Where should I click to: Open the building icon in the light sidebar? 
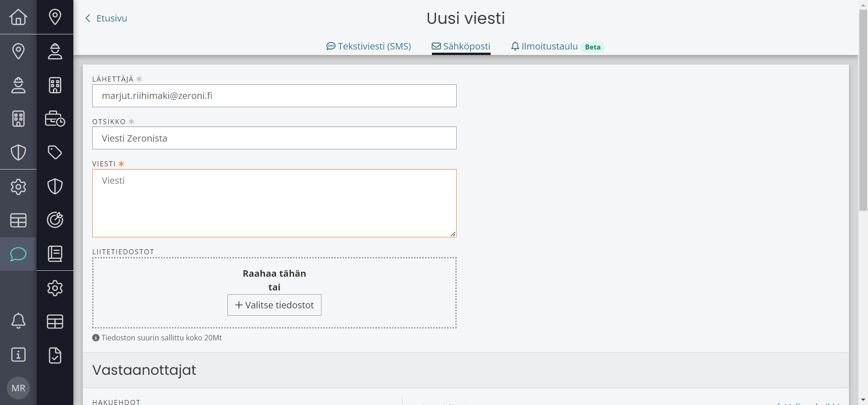point(18,119)
